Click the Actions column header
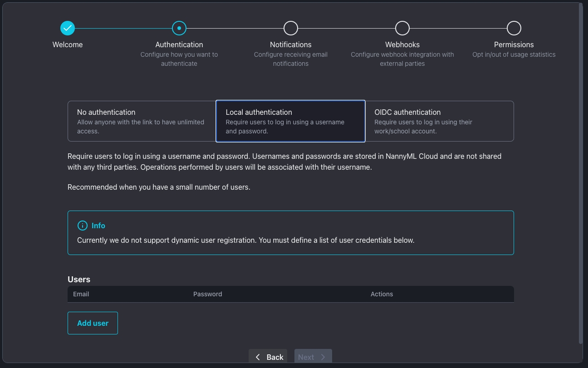The width and height of the screenshot is (588, 368). 382,294
